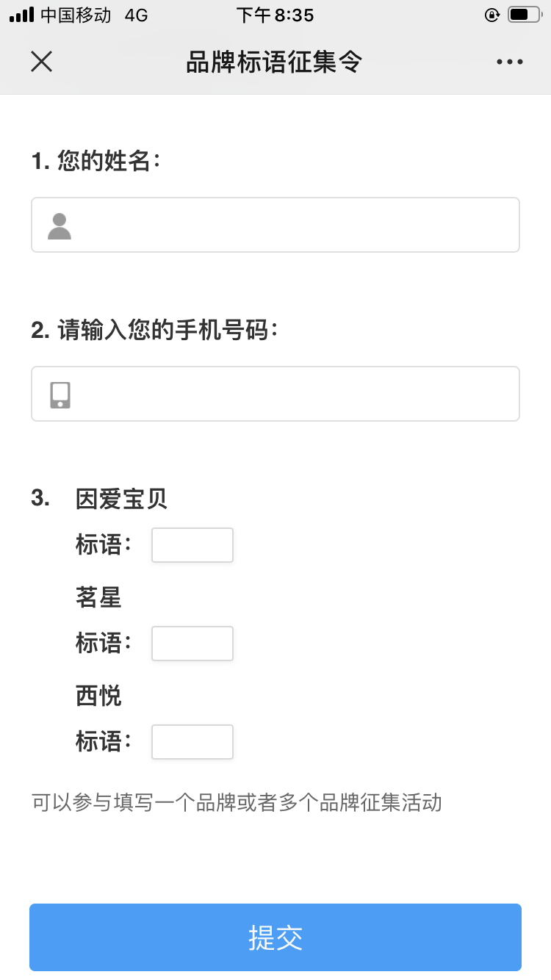551x980 pixels.
Task: Tap the rotation lock icon in the status bar
Action: coord(492,15)
